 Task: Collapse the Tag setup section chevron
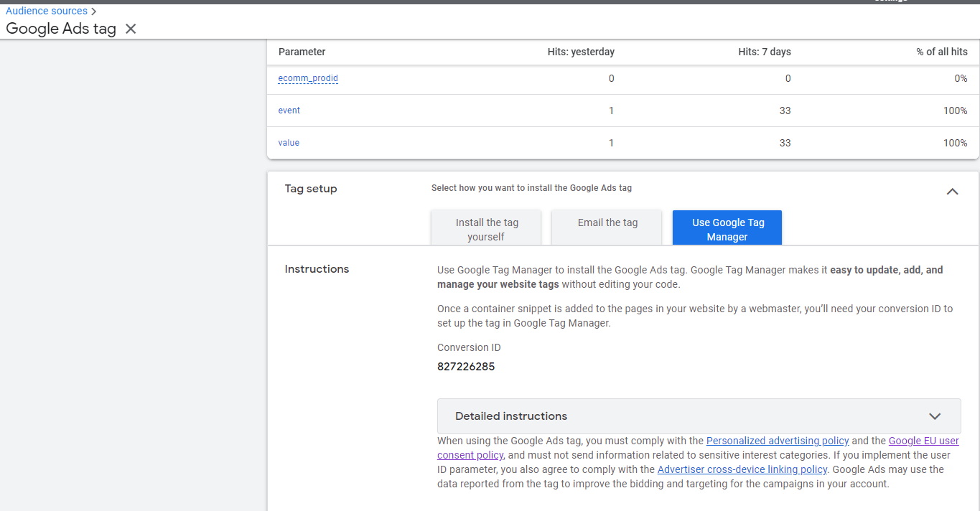point(952,192)
